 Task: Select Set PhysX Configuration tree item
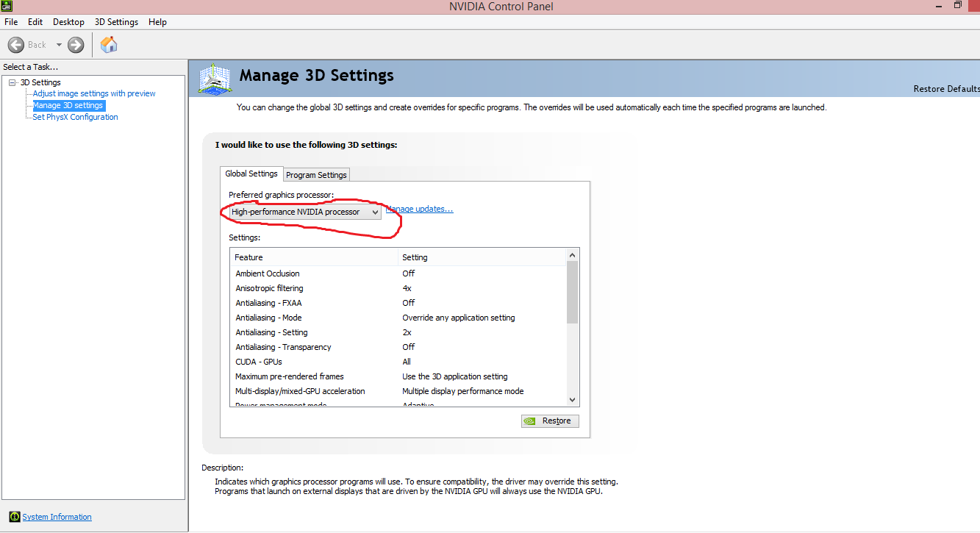pos(75,117)
